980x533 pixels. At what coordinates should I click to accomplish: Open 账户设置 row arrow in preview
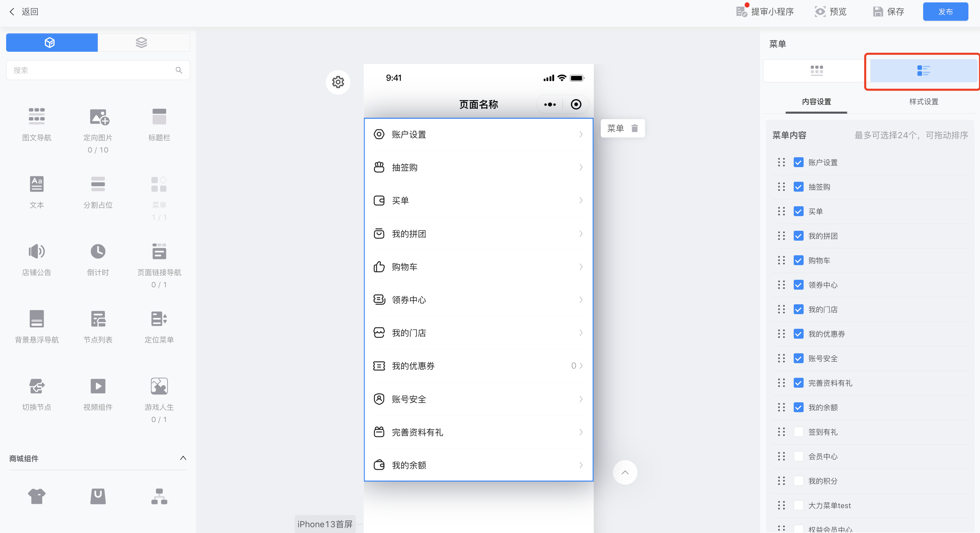[x=581, y=134]
